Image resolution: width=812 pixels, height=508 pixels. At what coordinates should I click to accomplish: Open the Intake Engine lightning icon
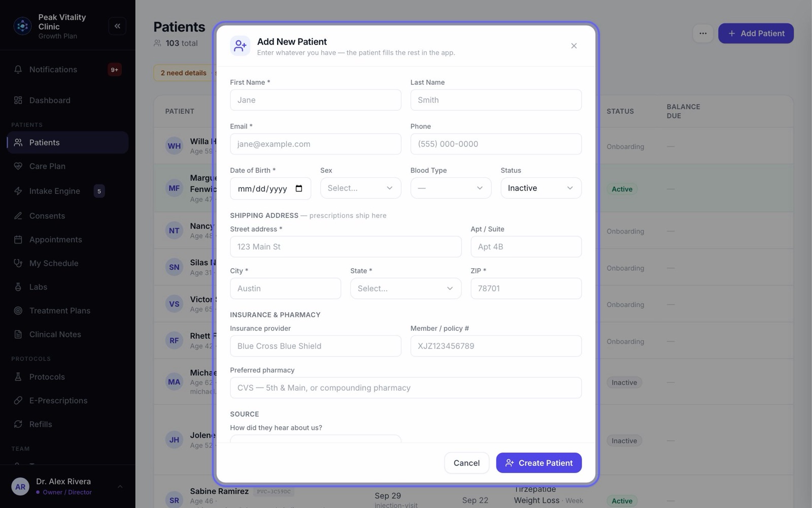pyautogui.click(x=18, y=191)
